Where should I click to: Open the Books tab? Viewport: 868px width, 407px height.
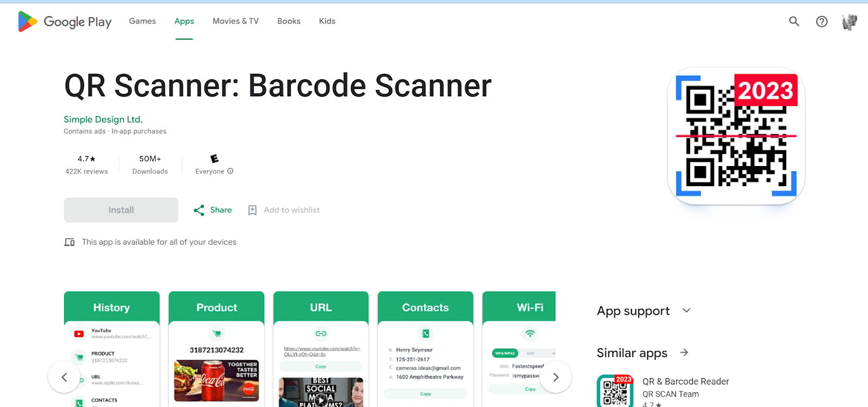[289, 21]
